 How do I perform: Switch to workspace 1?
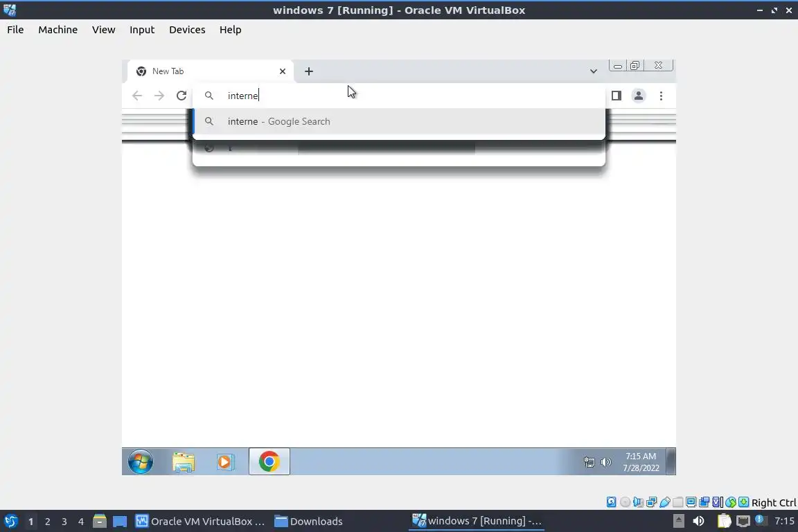31,522
